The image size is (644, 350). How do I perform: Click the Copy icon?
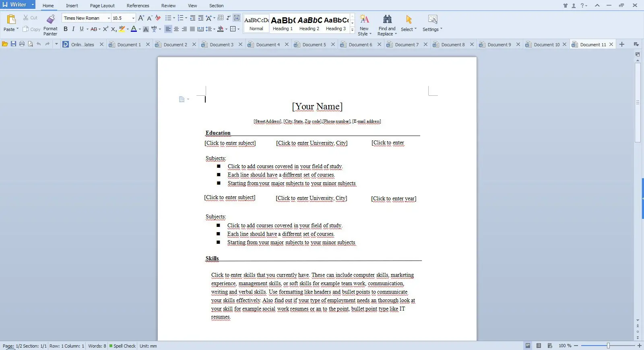pyautogui.click(x=25, y=29)
